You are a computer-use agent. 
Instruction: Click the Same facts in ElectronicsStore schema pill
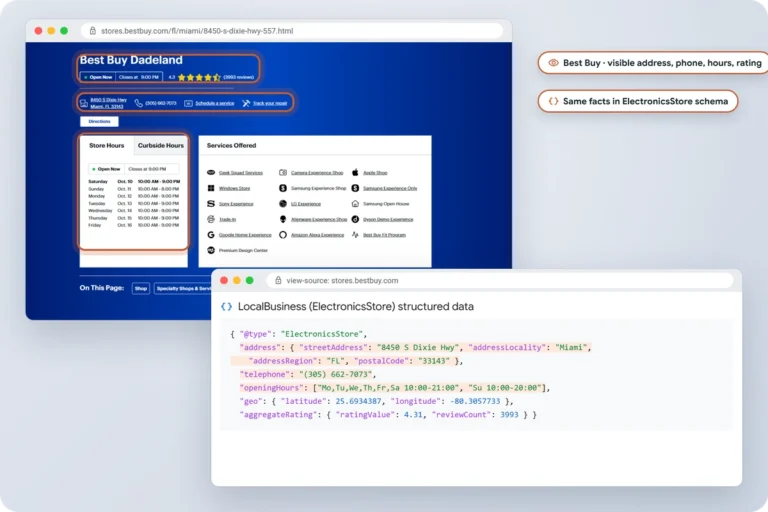coord(638,101)
